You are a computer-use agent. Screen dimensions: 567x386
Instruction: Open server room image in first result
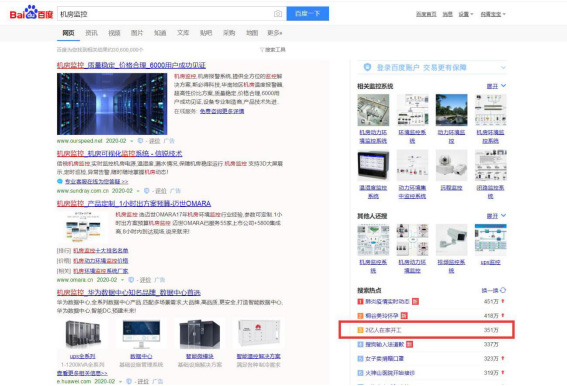coord(112,104)
